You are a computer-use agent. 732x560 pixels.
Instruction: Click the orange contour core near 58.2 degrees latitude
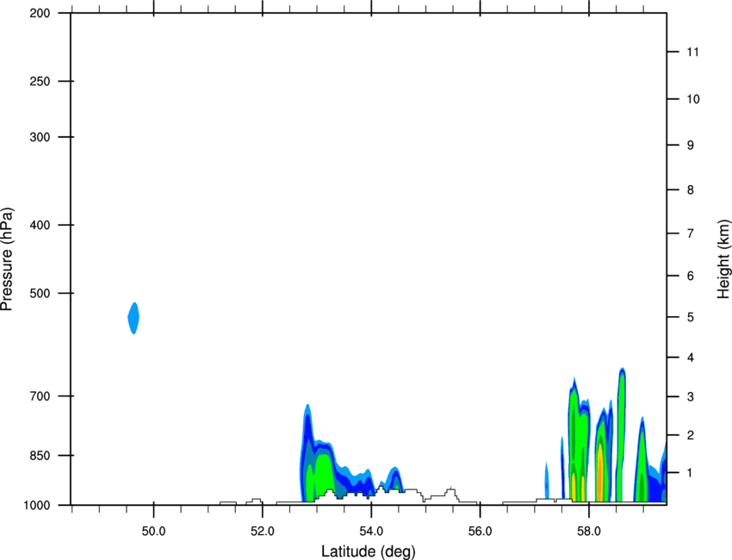[x=599, y=472]
